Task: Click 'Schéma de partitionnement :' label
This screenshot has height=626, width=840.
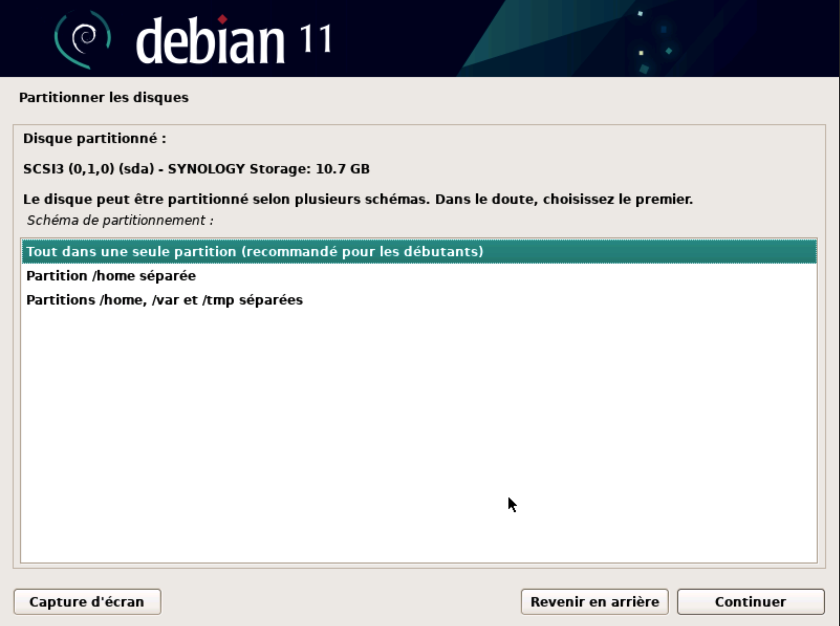Action: click(120, 220)
